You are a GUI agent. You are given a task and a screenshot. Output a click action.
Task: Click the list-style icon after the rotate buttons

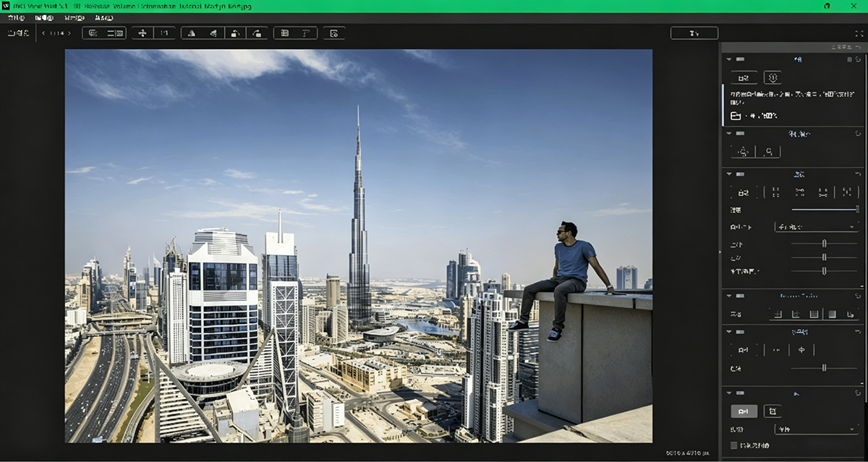pos(284,33)
